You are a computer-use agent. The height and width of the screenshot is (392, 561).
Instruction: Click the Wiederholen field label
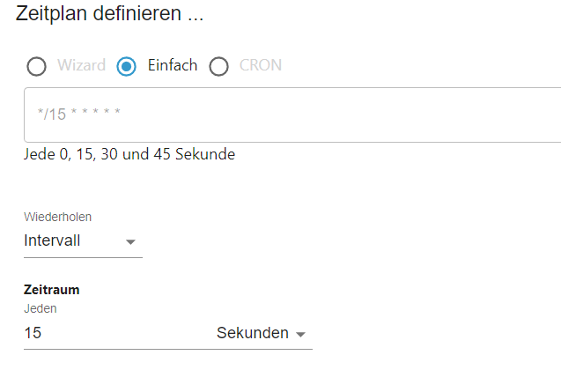[57, 217]
